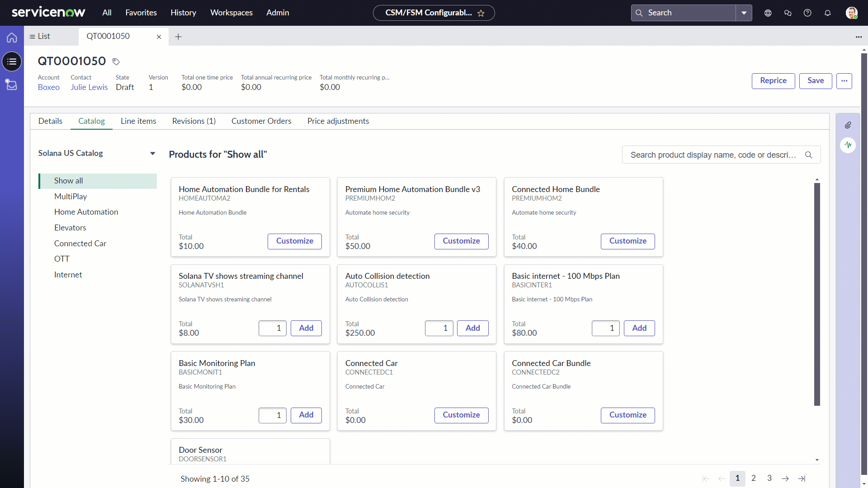
Task: Open the chat conversations icon
Action: point(788,13)
